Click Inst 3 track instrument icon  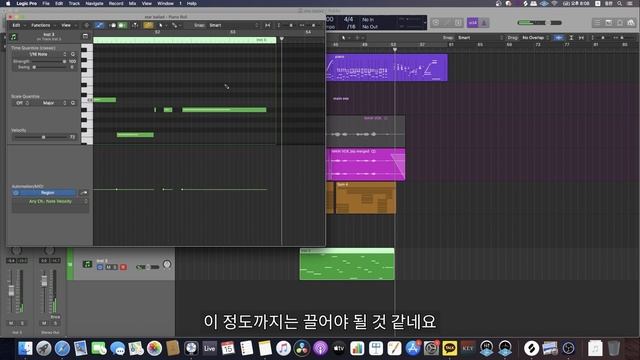(x=87, y=264)
